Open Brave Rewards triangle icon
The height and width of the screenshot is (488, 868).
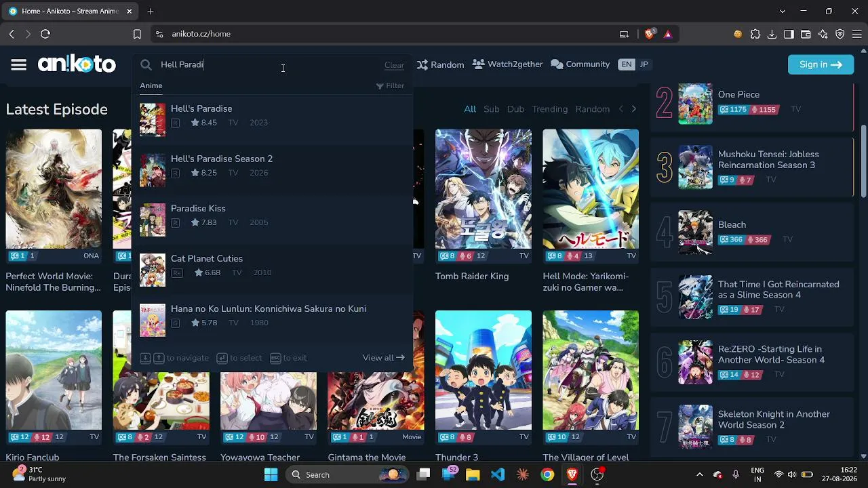tap(668, 34)
